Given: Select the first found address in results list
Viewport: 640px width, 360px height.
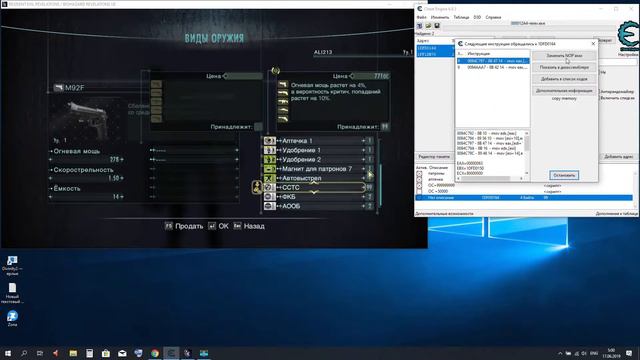Looking at the screenshot, I should tap(435, 48).
